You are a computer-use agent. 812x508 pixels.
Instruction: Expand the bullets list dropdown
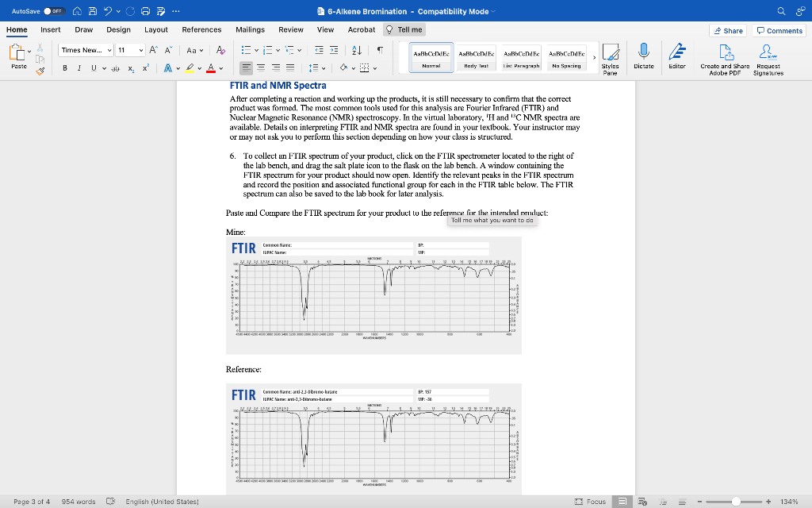(x=256, y=50)
